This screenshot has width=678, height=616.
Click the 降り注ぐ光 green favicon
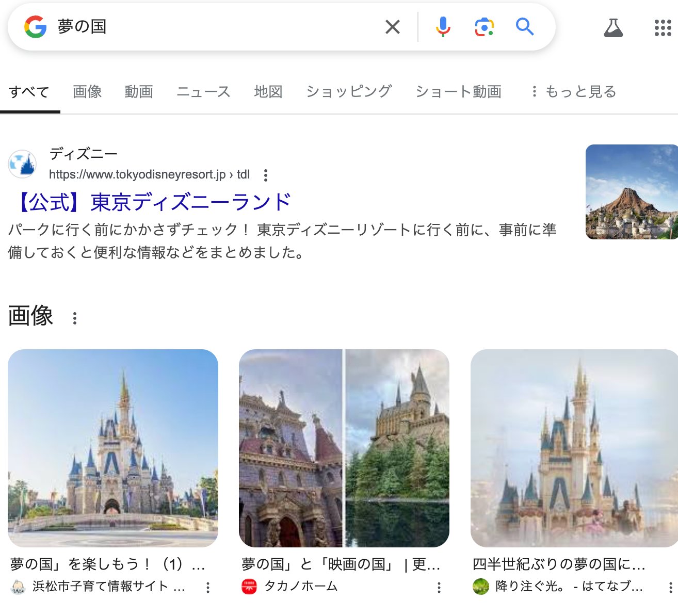(480, 587)
